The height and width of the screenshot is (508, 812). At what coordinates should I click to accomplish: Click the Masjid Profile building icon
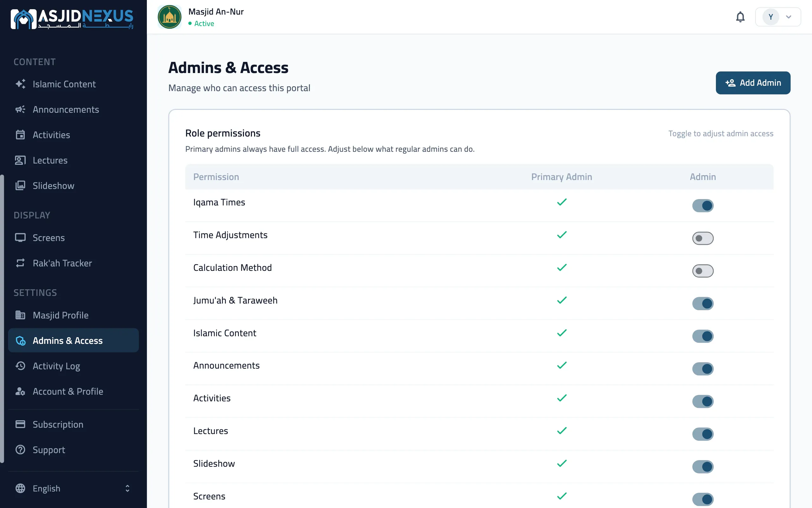20,315
